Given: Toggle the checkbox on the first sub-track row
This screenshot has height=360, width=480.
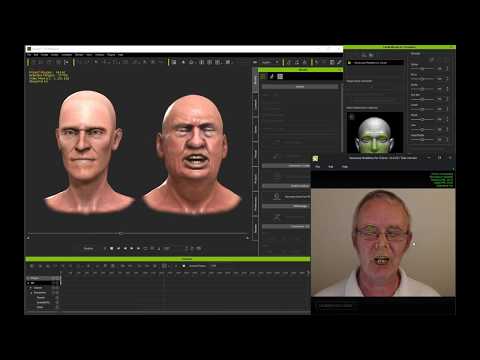Looking at the screenshot, I should (57, 288).
